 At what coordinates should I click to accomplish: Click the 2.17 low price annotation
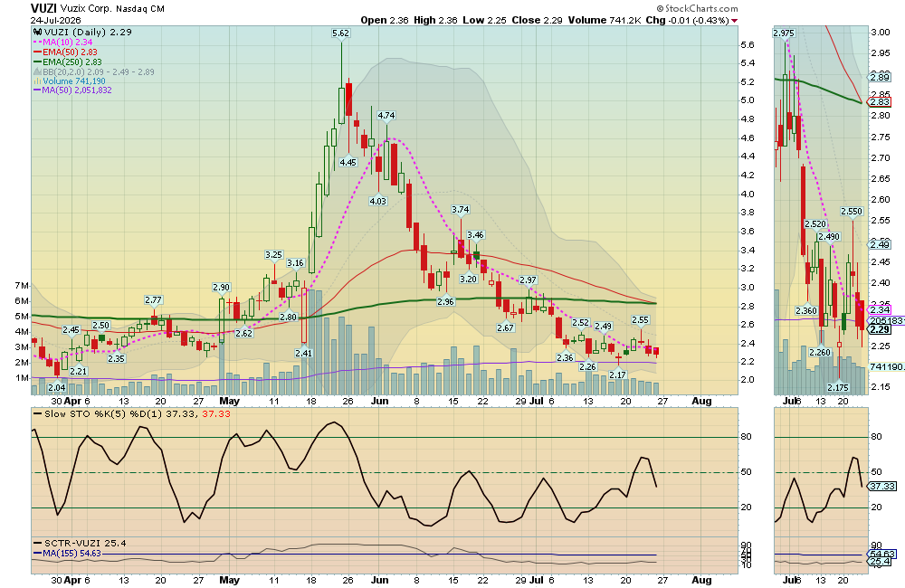coord(618,375)
